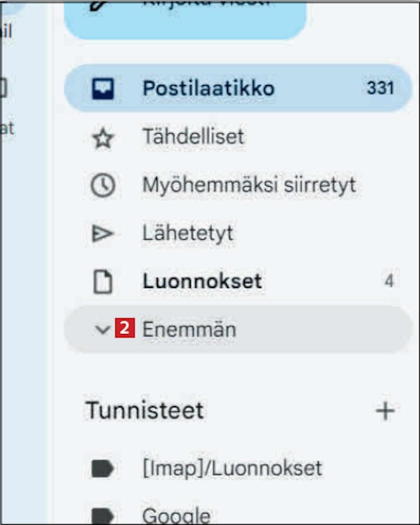Expand the Enemmän chevron arrow
Viewport: 420px width, 525px height.
pos(102,329)
